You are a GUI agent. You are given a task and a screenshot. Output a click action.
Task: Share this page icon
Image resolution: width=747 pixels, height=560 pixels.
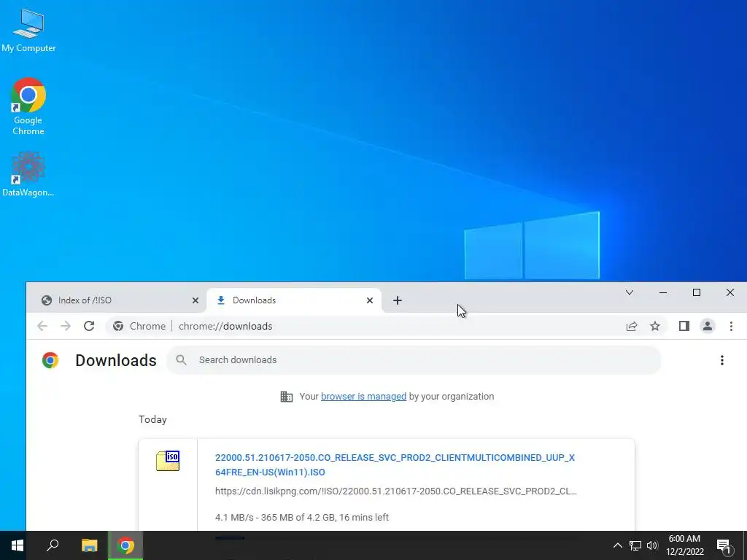click(632, 326)
